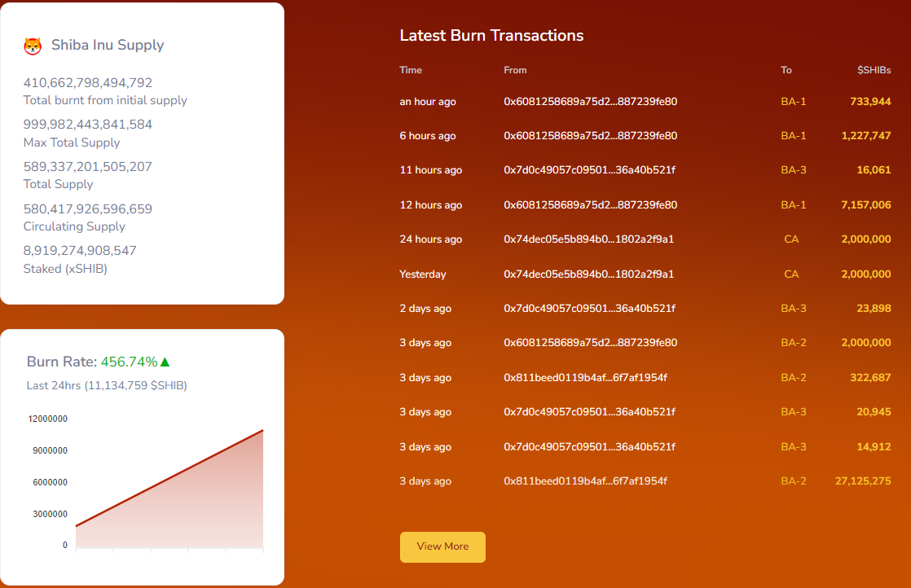Open the BA-2 link in the 322,687 row
Screen dimensions: 911x588
point(793,377)
